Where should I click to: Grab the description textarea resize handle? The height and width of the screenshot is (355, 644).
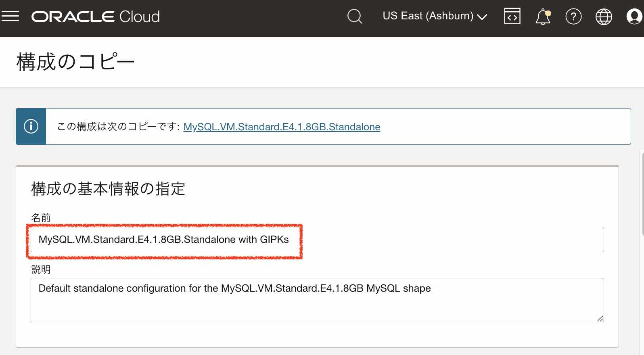click(600, 319)
